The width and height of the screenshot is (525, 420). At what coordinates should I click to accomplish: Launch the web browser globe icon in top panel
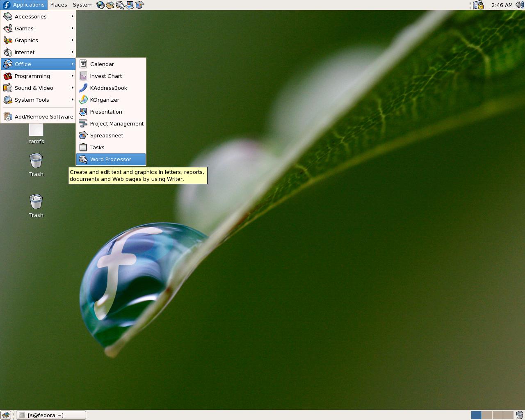pos(100,5)
